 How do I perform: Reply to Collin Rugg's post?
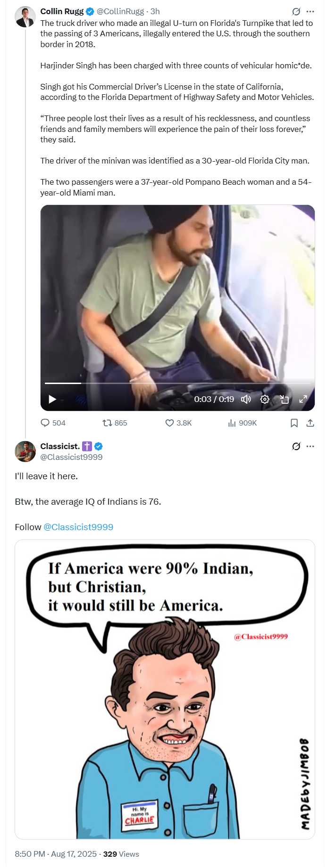[45, 423]
